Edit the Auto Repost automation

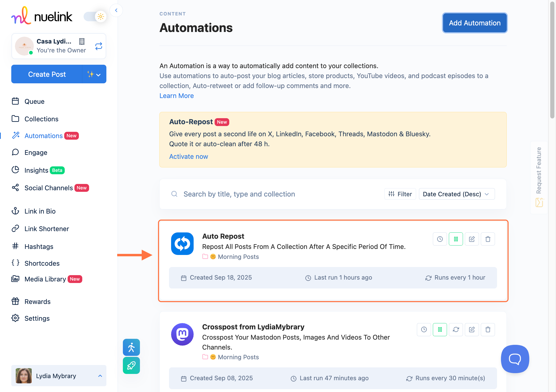click(x=472, y=239)
